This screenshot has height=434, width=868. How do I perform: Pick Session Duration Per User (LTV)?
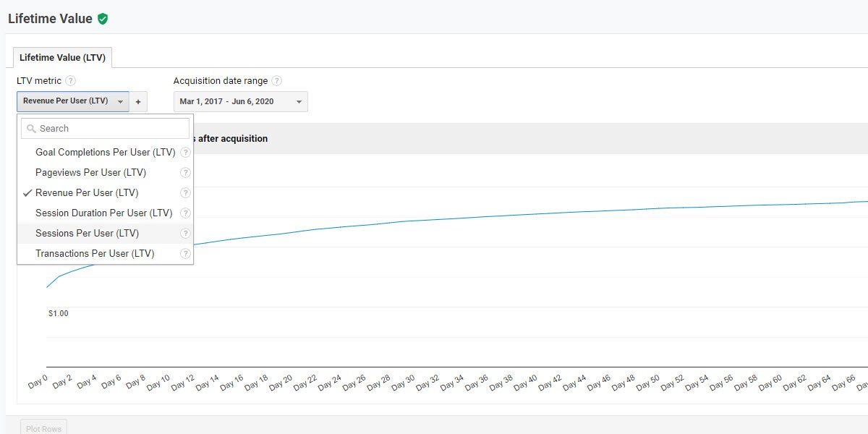pos(103,213)
